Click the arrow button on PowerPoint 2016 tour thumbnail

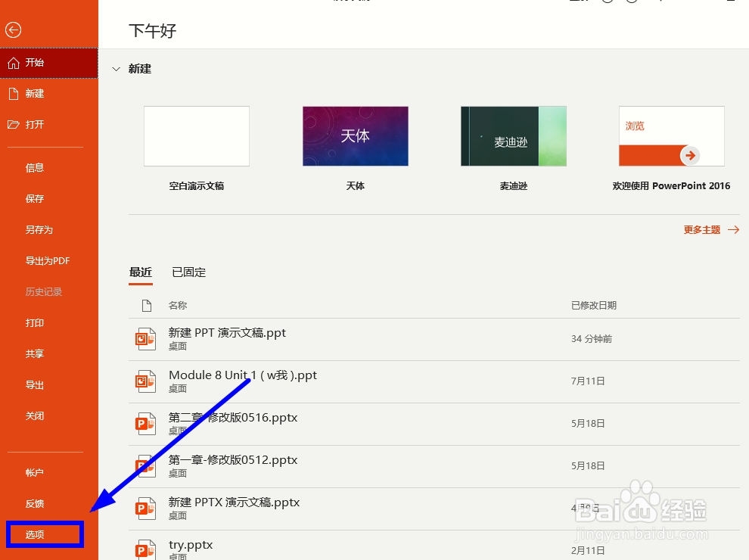point(690,155)
